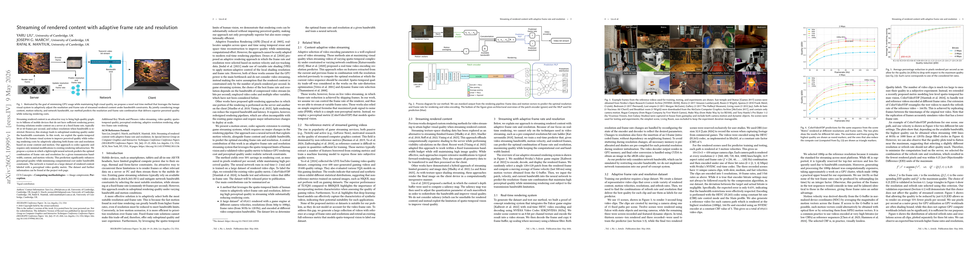Click the client laptop illustration
Viewport: 980px width, 254px height.
pyautogui.click(x=152, y=75)
